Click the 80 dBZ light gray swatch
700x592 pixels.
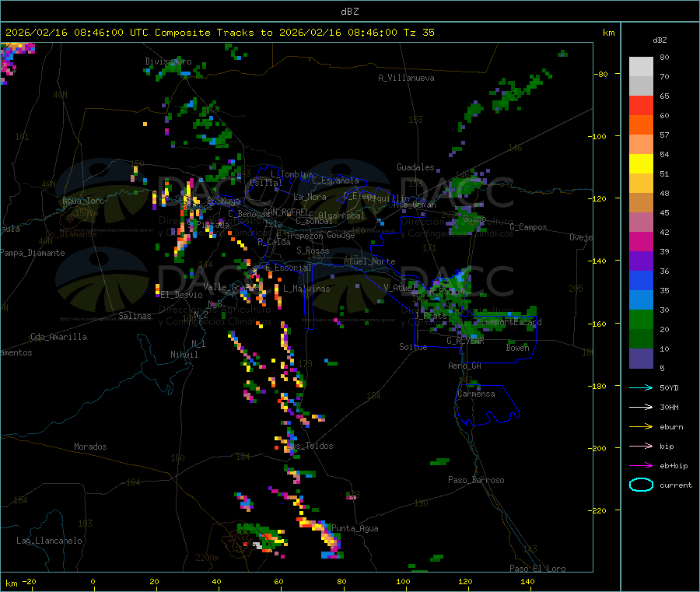(x=641, y=67)
